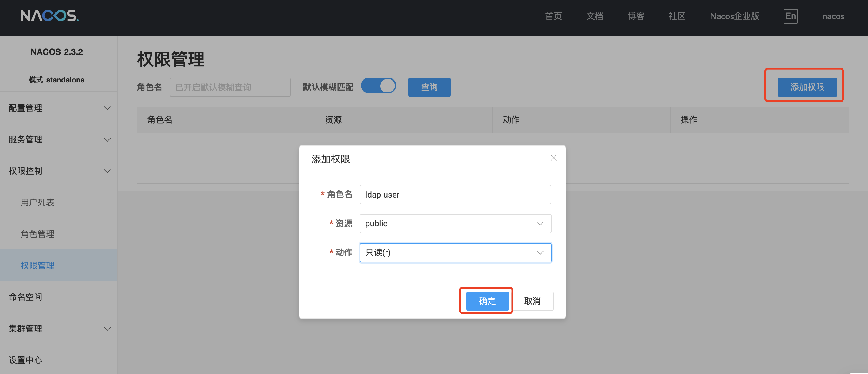Select 命名空间 in the sidebar
Image resolution: width=868 pixels, height=374 pixels.
(26, 297)
